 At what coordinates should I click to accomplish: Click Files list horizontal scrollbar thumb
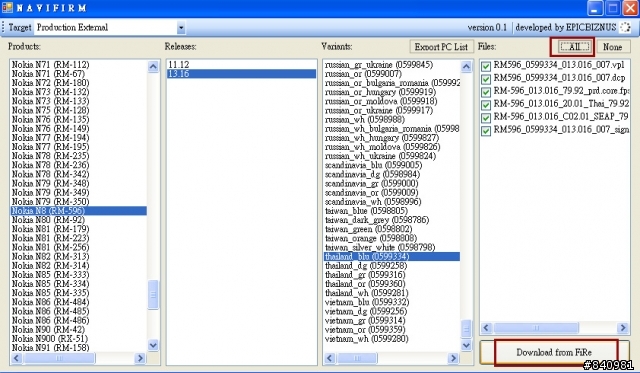pos(536,328)
